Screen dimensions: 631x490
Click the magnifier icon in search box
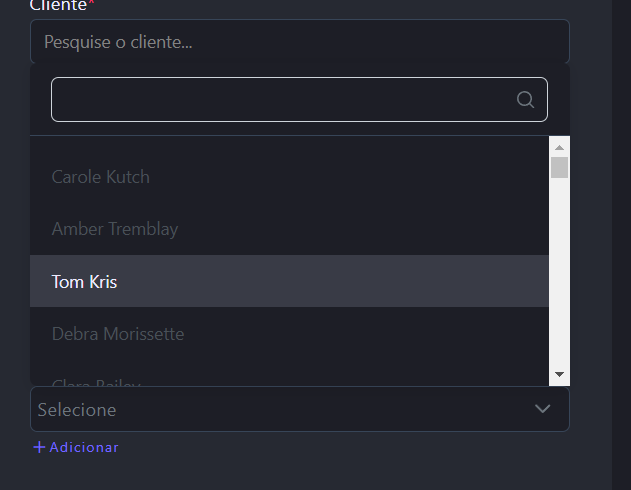(525, 99)
